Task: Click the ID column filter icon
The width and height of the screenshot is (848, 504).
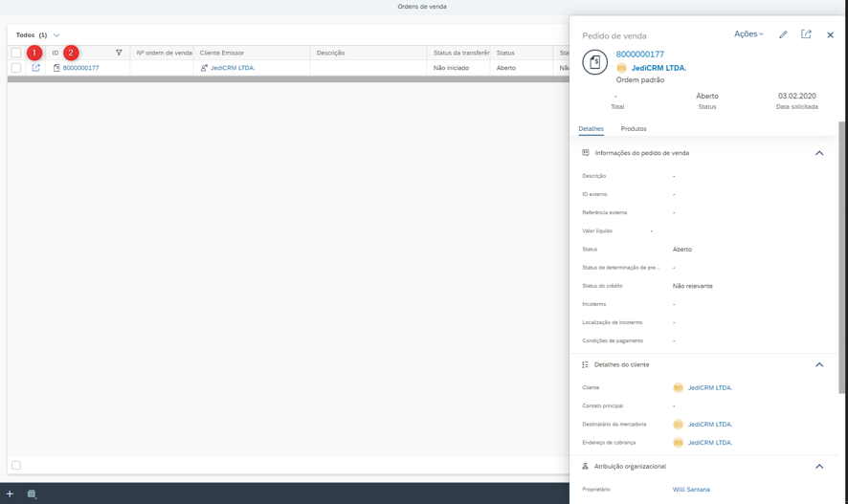Action: (119, 53)
